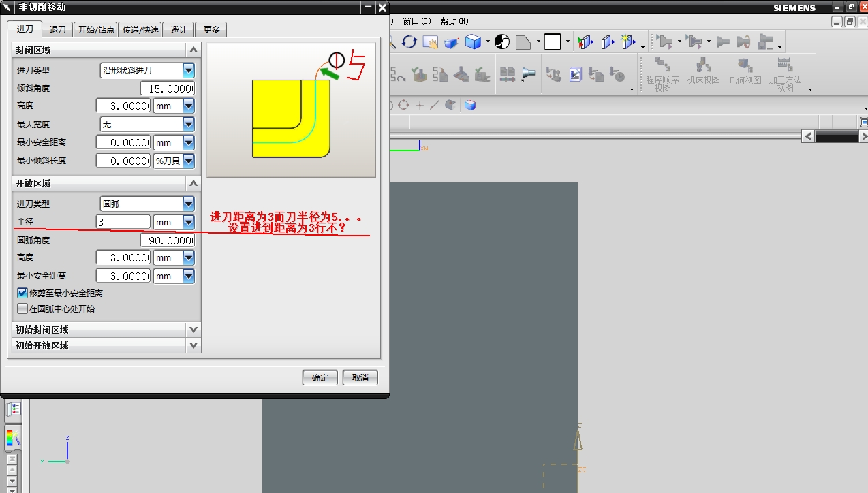The width and height of the screenshot is (868, 493).
Task: Click the Geometry View icon
Action: pos(745,73)
